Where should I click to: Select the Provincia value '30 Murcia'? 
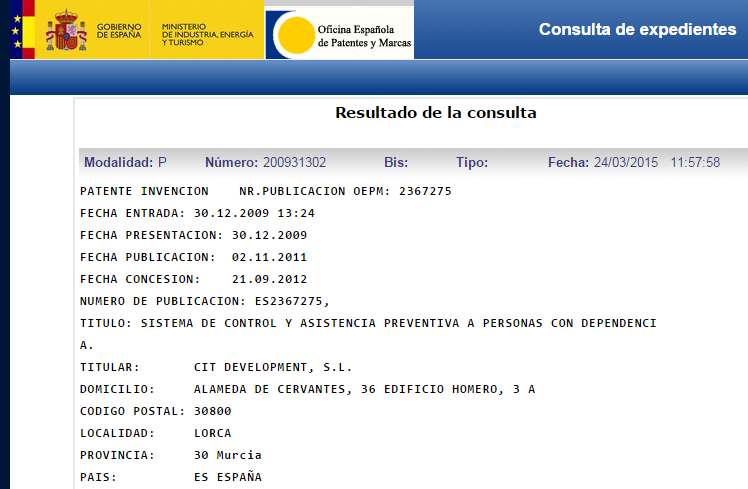[228, 455]
